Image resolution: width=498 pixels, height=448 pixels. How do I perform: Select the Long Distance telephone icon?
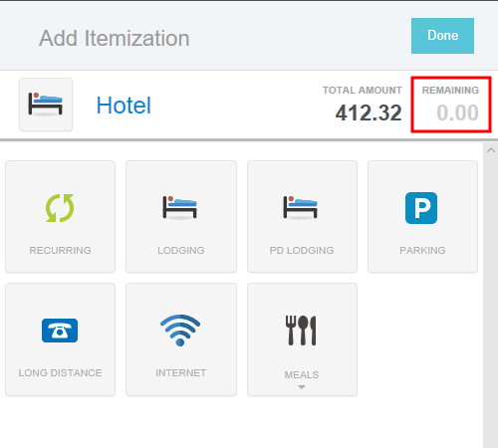point(60,331)
